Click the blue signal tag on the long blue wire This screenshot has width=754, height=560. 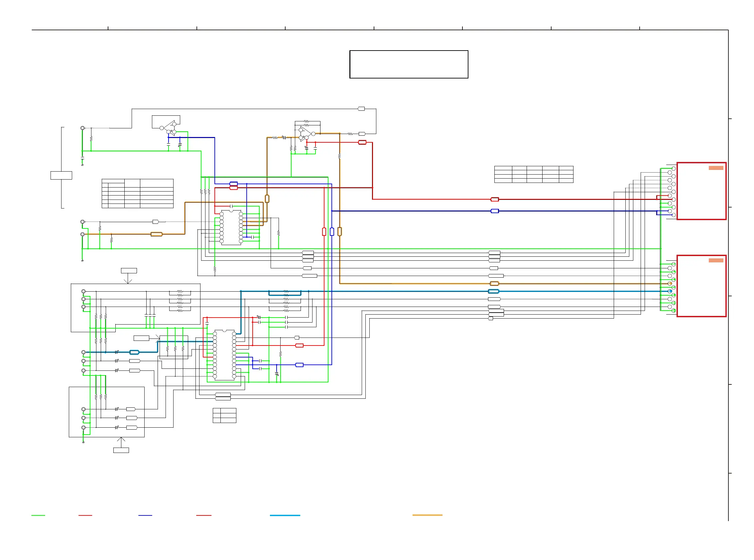[x=494, y=211]
